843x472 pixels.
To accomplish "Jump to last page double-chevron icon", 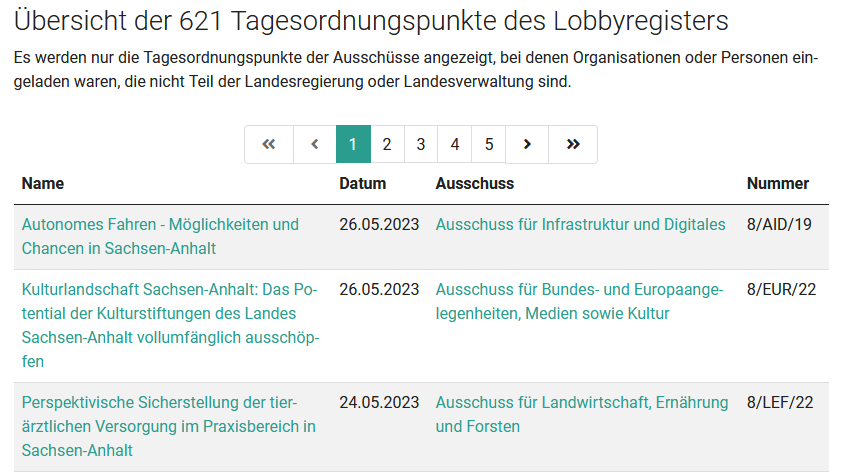I will (x=573, y=144).
